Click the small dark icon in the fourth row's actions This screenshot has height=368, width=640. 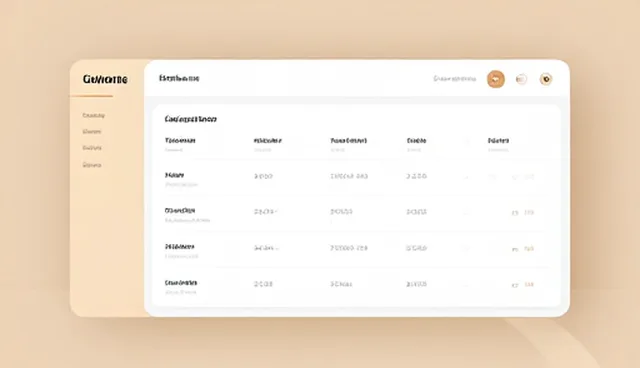tap(515, 285)
